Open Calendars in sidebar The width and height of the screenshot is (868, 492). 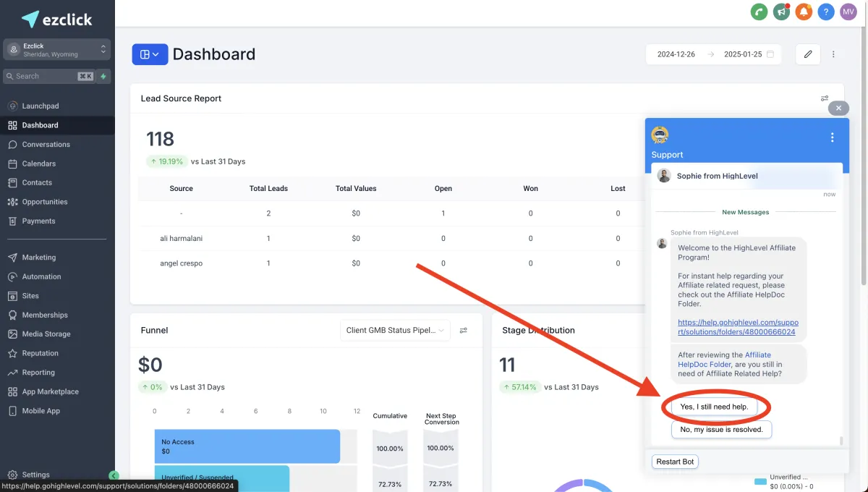click(x=57, y=164)
